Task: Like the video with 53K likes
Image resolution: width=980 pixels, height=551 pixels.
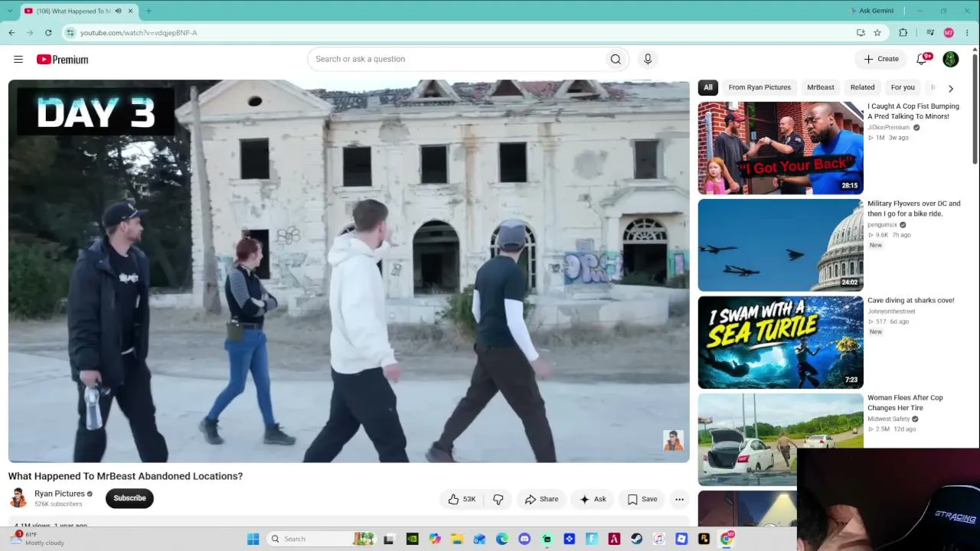Action: click(x=462, y=499)
